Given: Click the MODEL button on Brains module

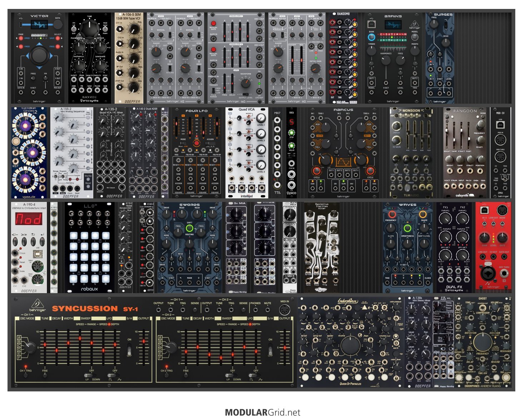Looking at the screenshot, I should click(415, 38).
